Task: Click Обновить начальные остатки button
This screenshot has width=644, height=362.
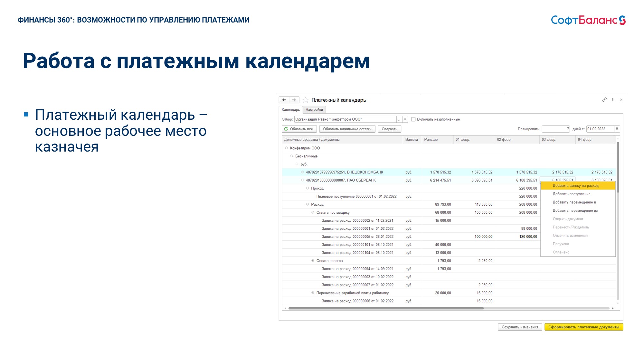Action: tap(347, 129)
